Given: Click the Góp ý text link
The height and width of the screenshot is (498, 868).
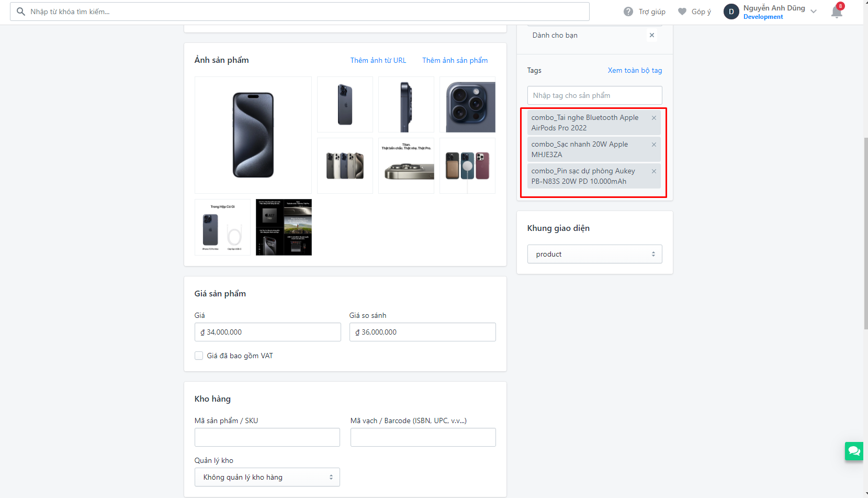Looking at the screenshot, I should point(701,12).
